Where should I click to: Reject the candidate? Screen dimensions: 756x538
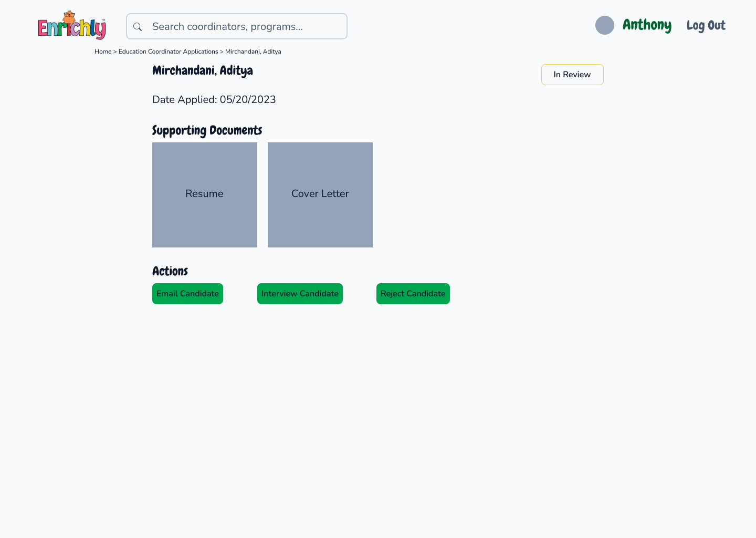tap(413, 294)
